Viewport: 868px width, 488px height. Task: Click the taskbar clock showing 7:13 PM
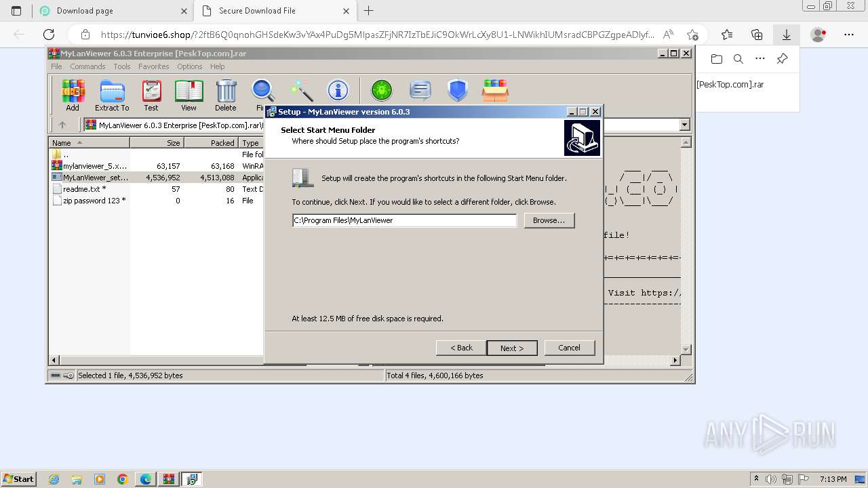point(833,479)
